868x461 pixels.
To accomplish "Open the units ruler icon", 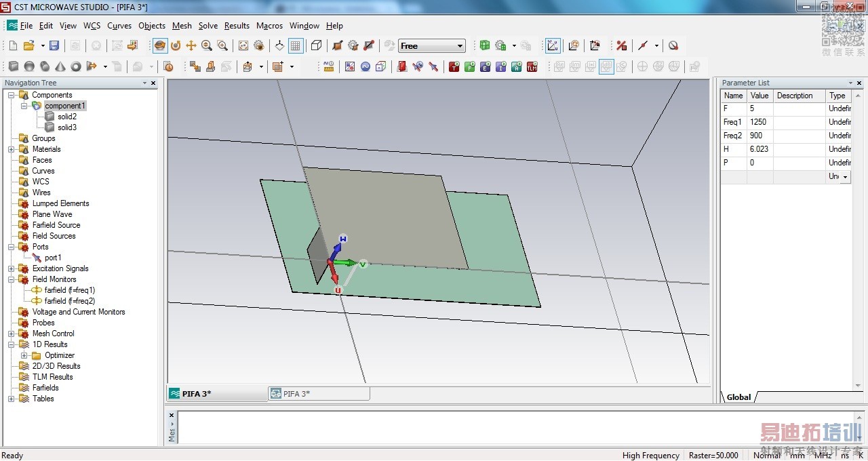I will (x=329, y=66).
